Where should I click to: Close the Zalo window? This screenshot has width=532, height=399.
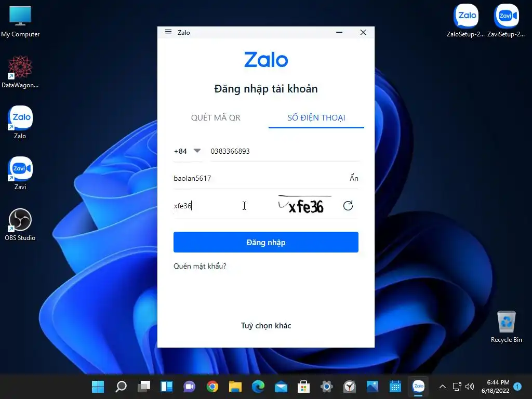[363, 32]
